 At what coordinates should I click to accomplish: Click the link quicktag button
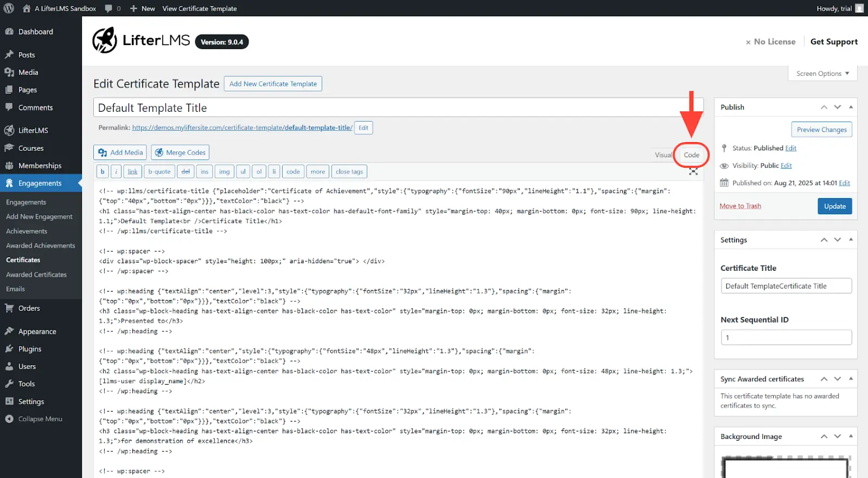tap(132, 171)
